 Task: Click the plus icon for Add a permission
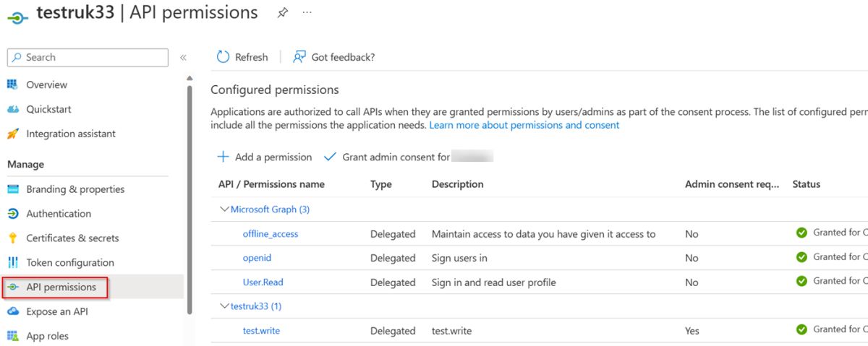pyautogui.click(x=224, y=157)
